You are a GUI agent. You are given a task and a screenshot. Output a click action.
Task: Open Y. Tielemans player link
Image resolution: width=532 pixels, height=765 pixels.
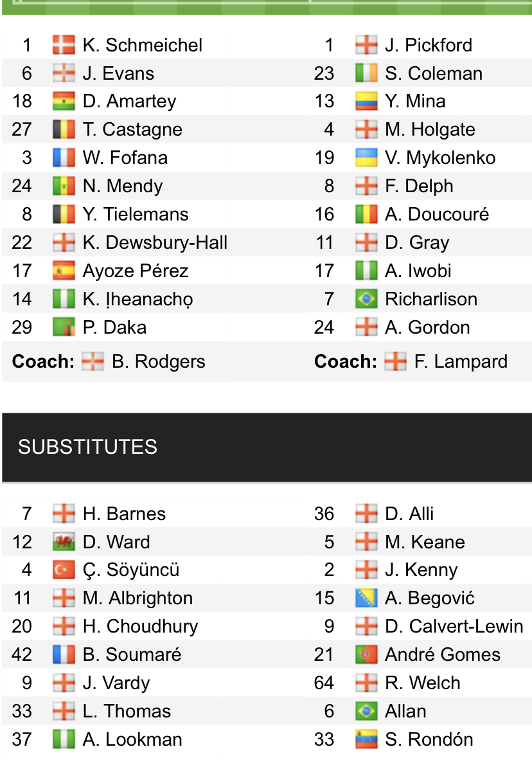coord(136,214)
